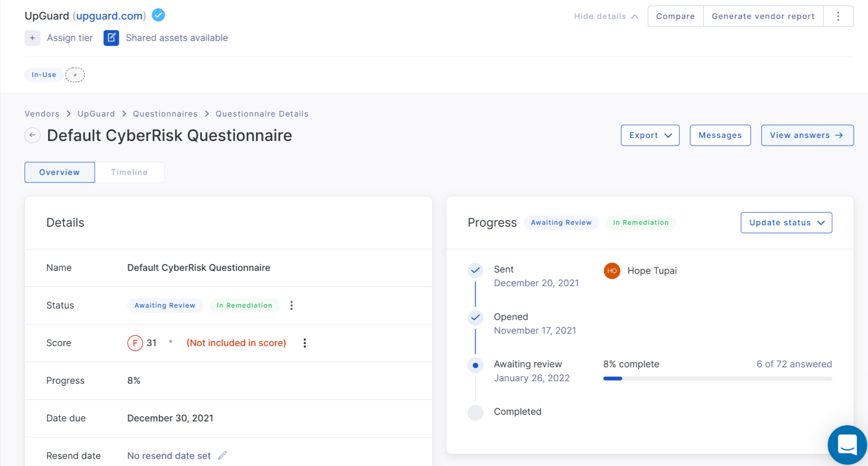Click Assign tier text
The width and height of the screenshot is (868, 466).
point(70,38)
